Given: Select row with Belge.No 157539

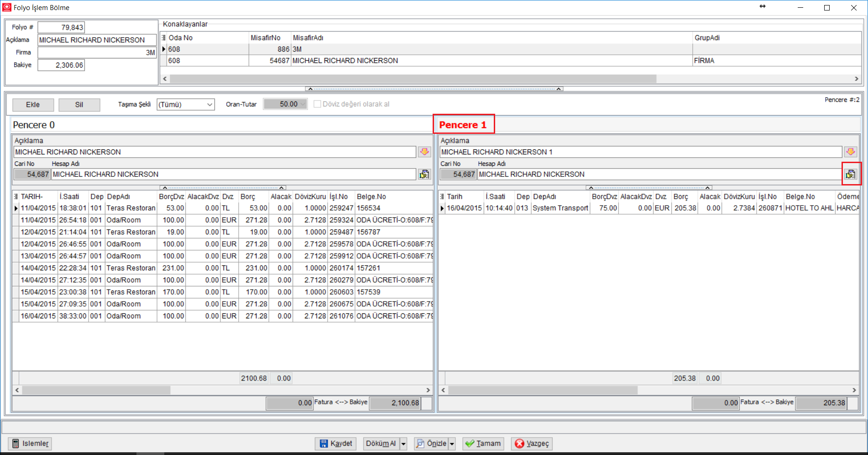Looking at the screenshot, I should (223, 292).
